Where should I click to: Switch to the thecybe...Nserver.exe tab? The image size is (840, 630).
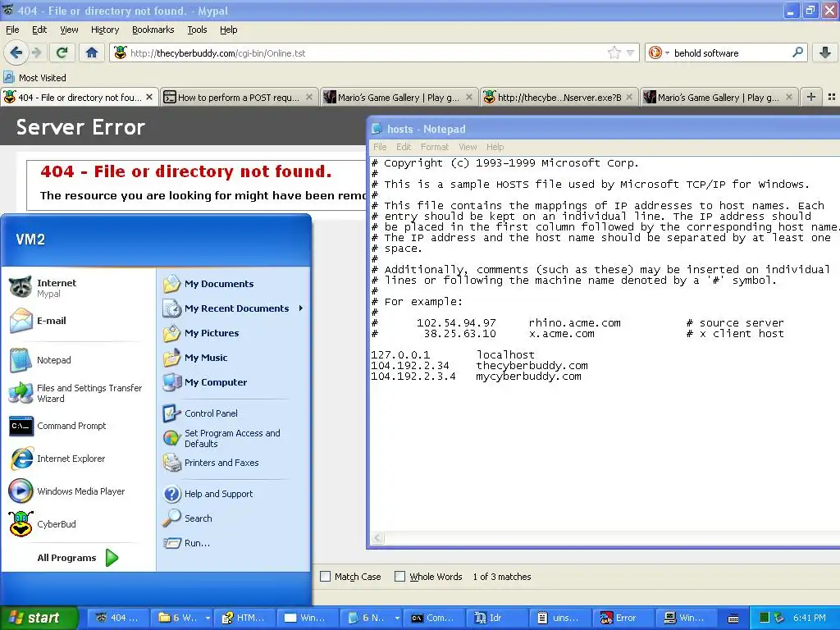point(559,97)
